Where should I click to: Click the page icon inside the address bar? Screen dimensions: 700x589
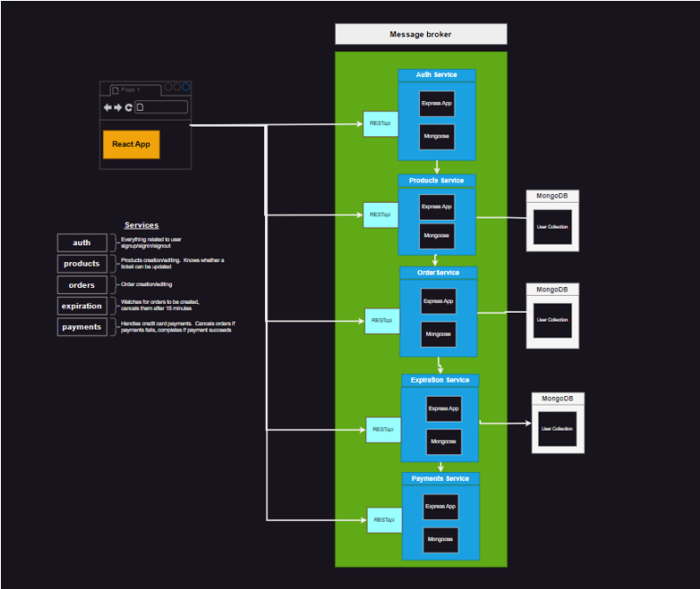click(140, 107)
